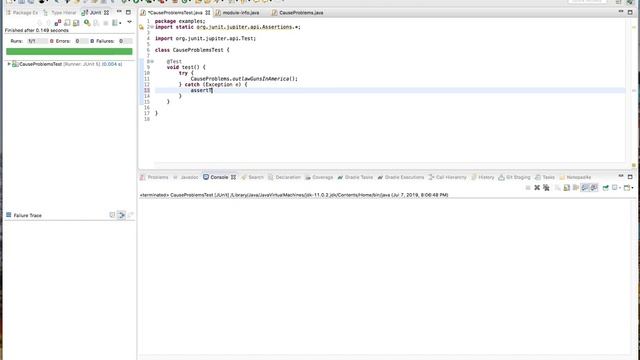Click greyed Previous Failed Test arrow
Screen dimensions: 640x360
coord(48,23)
